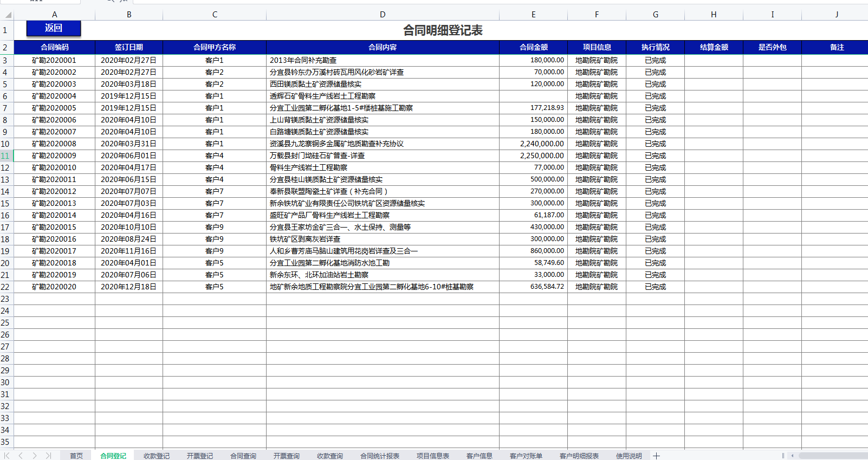Select column E header

click(x=533, y=15)
